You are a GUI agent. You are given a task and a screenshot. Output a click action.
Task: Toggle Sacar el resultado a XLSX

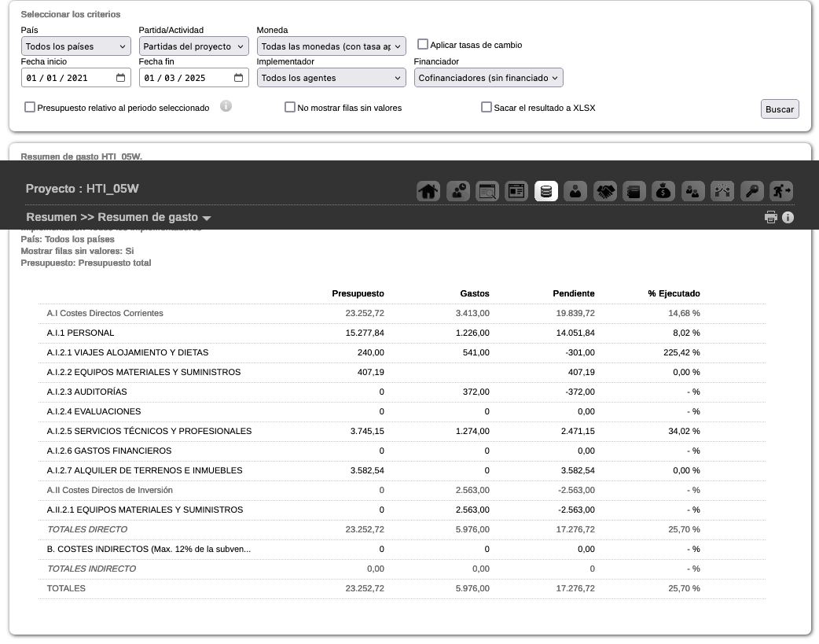click(487, 108)
